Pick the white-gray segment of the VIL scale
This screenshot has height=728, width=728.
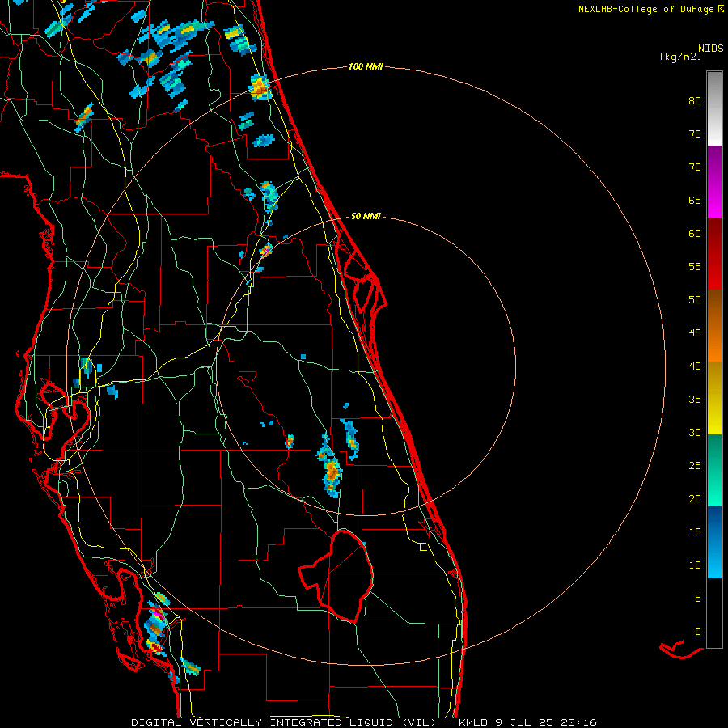click(x=714, y=108)
